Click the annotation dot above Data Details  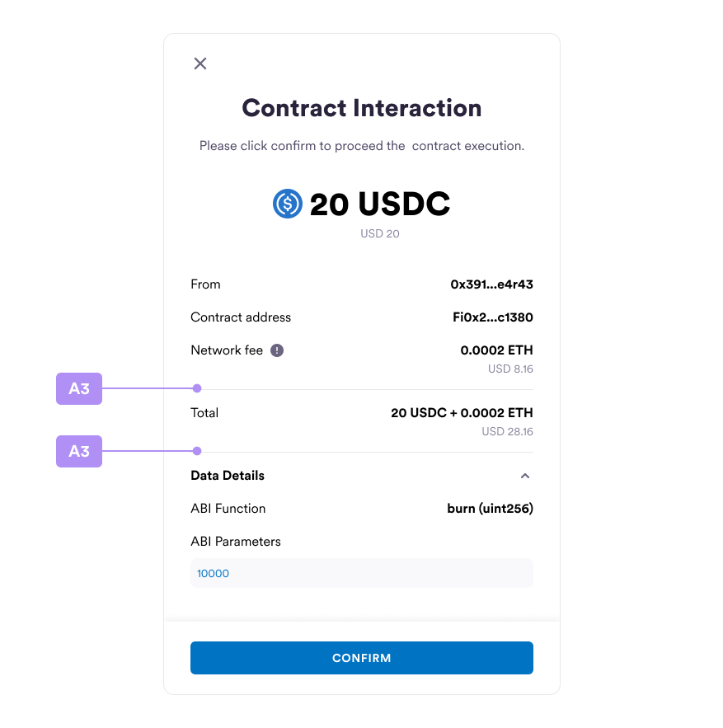(x=197, y=451)
